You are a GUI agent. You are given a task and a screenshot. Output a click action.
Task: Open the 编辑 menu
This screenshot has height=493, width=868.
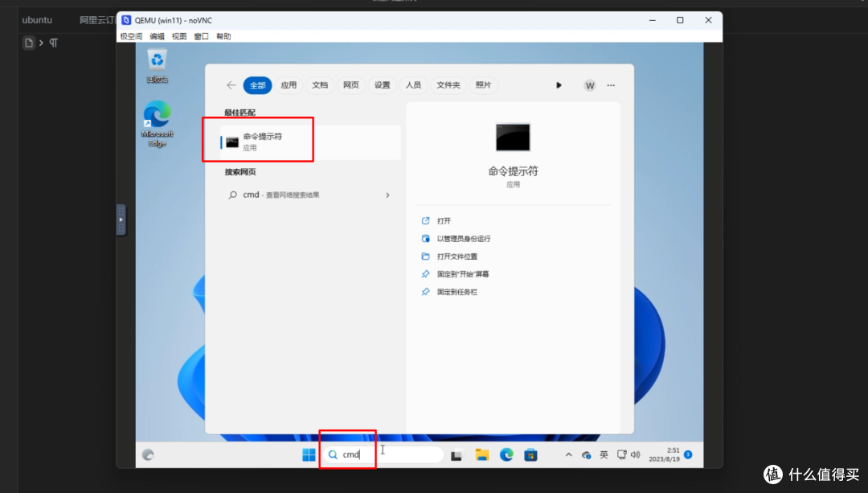(158, 36)
